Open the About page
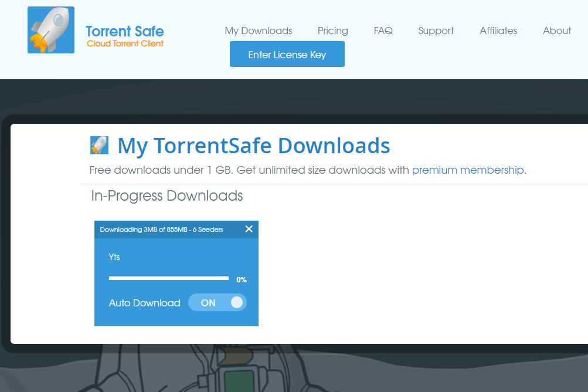This screenshot has width=588, height=392. pyautogui.click(x=556, y=31)
